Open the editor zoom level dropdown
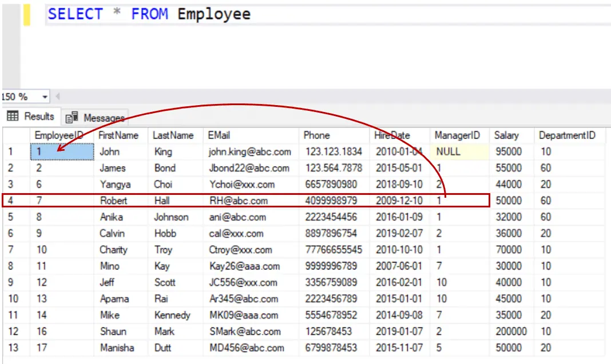The width and height of the screenshot is (611, 364). click(44, 97)
